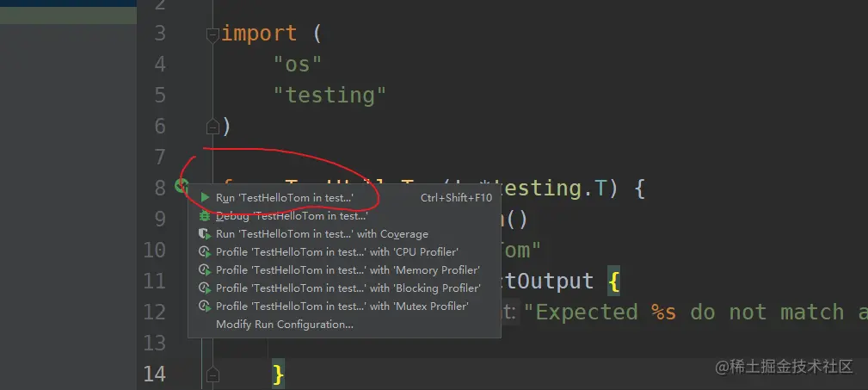Image resolution: width=868 pixels, height=390 pixels.
Task: Click the CPU Profiler clock icon
Action: [205, 252]
